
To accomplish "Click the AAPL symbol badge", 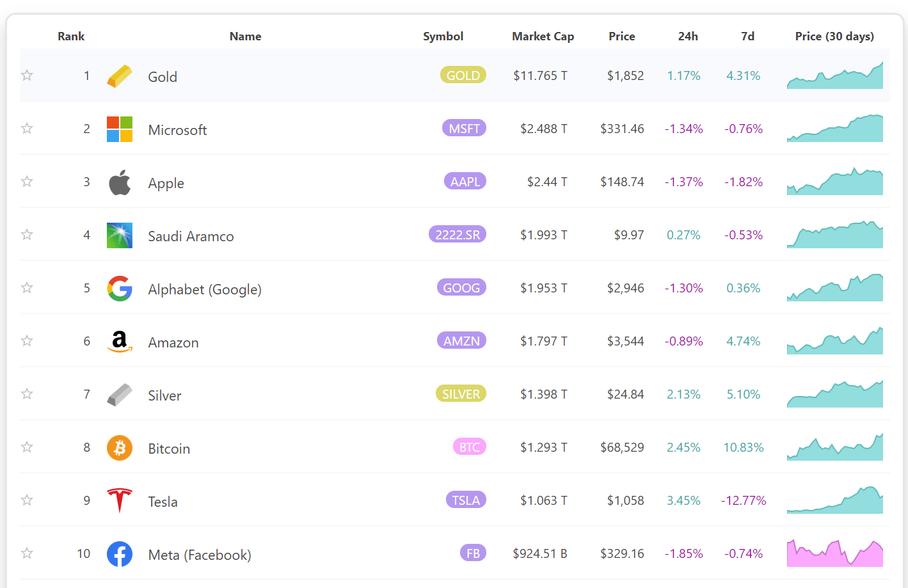I will [465, 182].
